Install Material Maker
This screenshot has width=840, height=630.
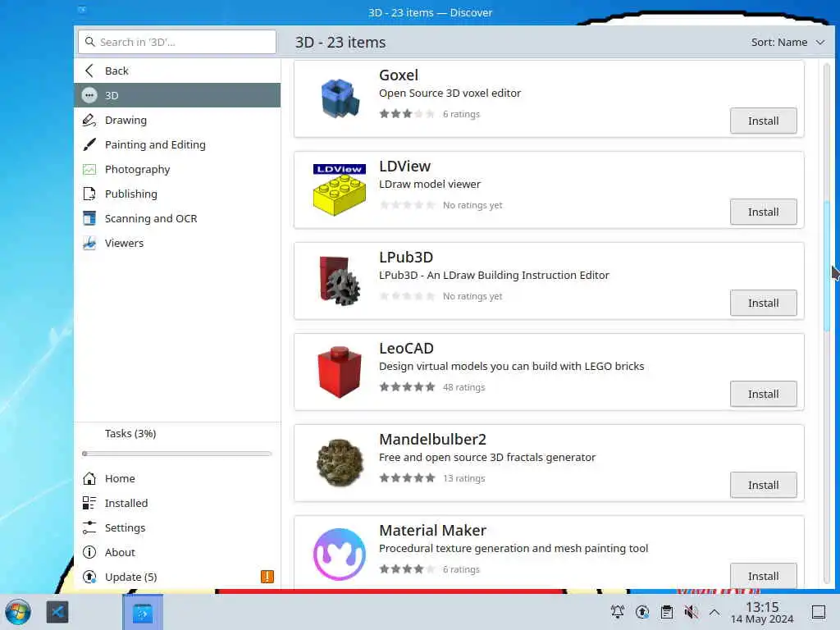point(763,576)
